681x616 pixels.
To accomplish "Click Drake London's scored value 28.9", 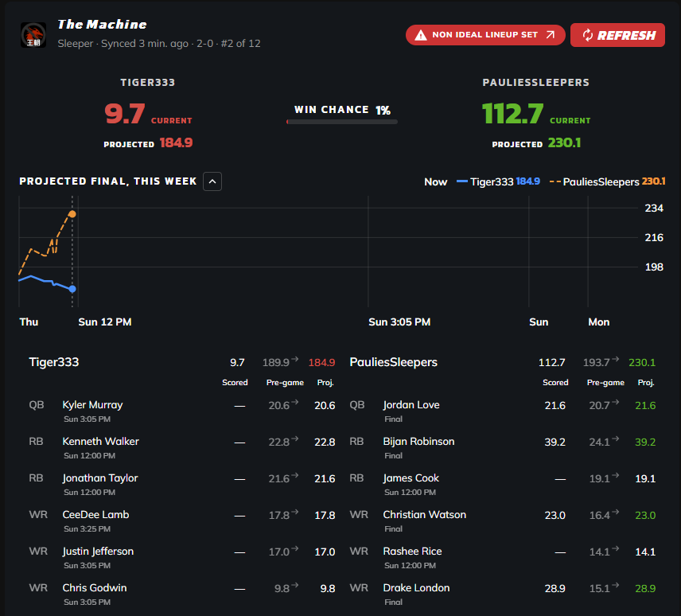I will [x=555, y=589].
